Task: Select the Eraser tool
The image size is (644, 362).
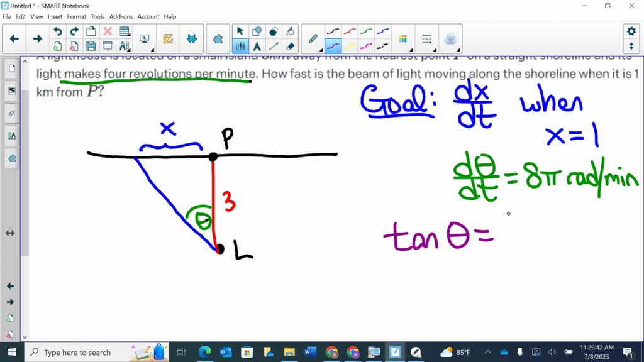Action: pos(290,46)
